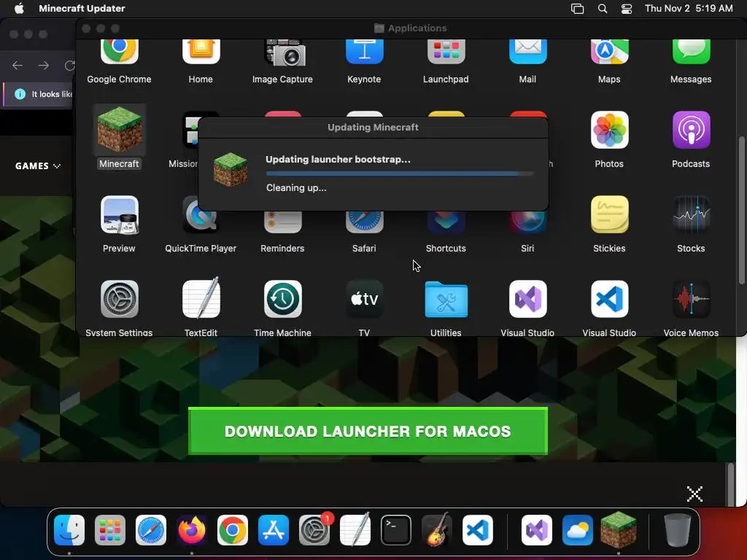Open the Preview app icon
This screenshot has height=560, width=747.
tap(119, 215)
